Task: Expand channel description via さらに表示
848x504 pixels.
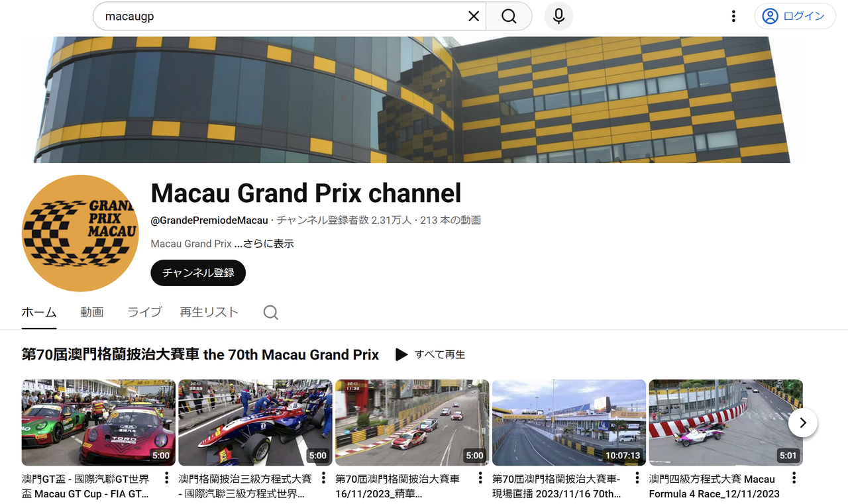Action: pyautogui.click(x=264, y=244)
